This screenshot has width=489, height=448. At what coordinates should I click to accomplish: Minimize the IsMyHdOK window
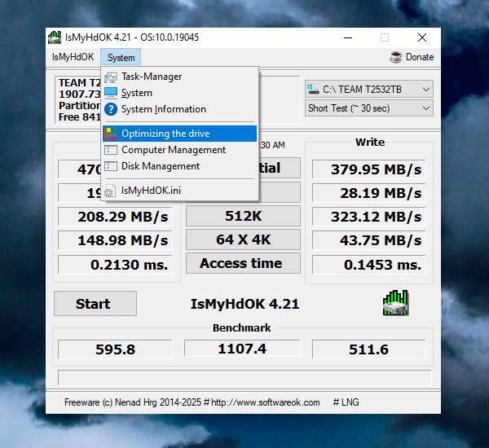pyautogui.click(x=348, y=37)
